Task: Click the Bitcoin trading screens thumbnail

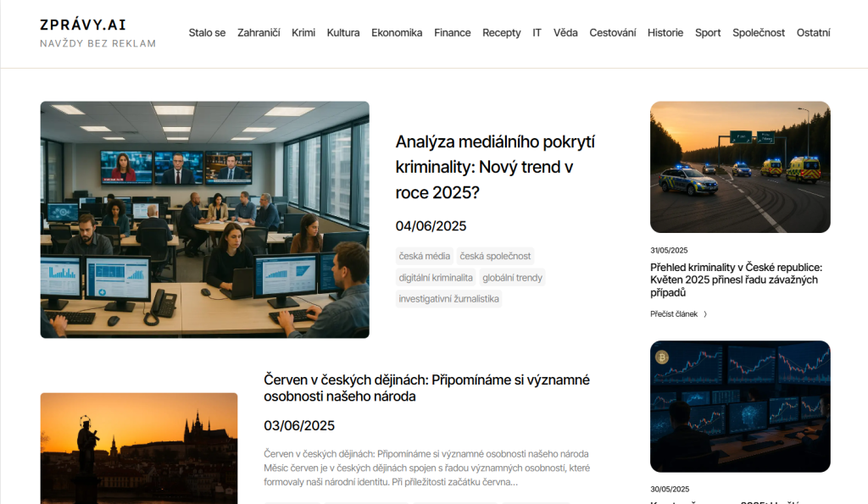Action: click(x=740, y=406)
